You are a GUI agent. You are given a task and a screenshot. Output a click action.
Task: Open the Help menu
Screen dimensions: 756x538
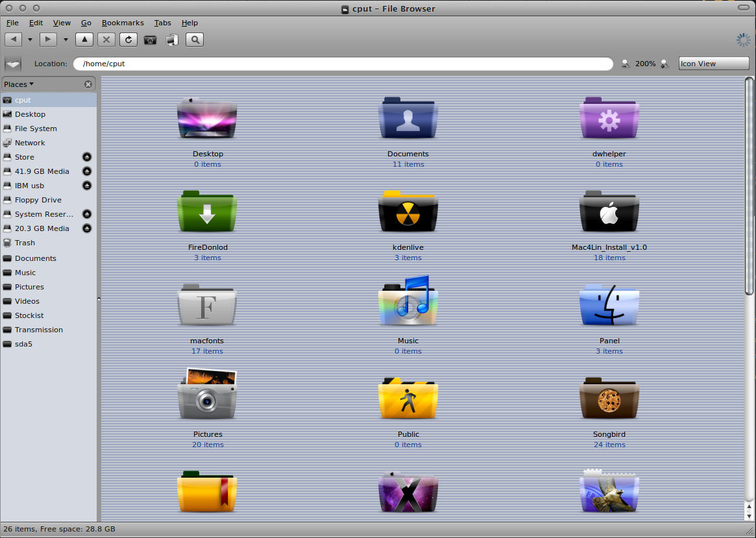click(x=189, y=23)
